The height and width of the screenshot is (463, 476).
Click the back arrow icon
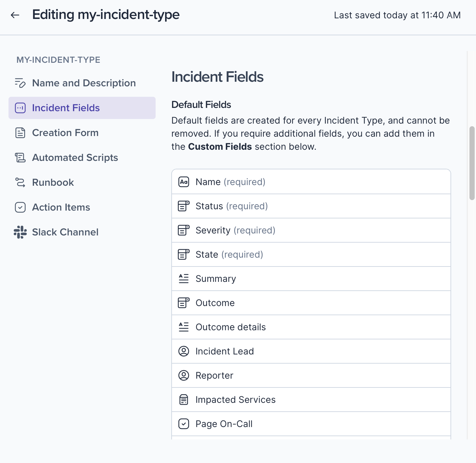[x=15, y=15]
